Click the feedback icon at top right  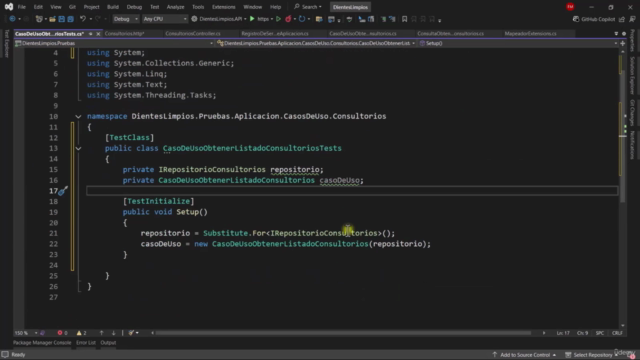(632, 19)
